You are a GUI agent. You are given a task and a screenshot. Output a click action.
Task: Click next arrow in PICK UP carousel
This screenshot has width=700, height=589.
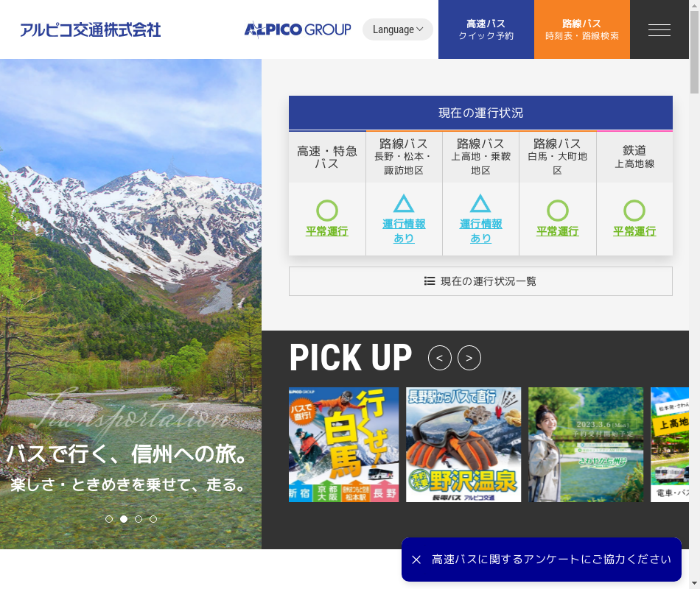(x=469, y=358)
